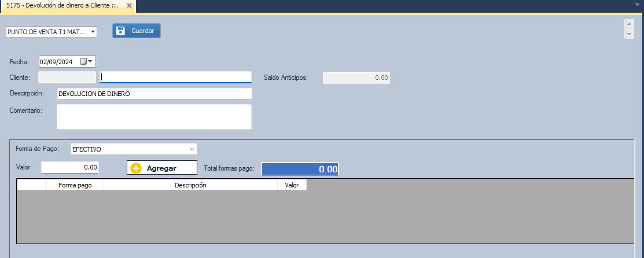Click the Descripción column header in grid
This screenshot has height=258, width=644.
point(190,185)
